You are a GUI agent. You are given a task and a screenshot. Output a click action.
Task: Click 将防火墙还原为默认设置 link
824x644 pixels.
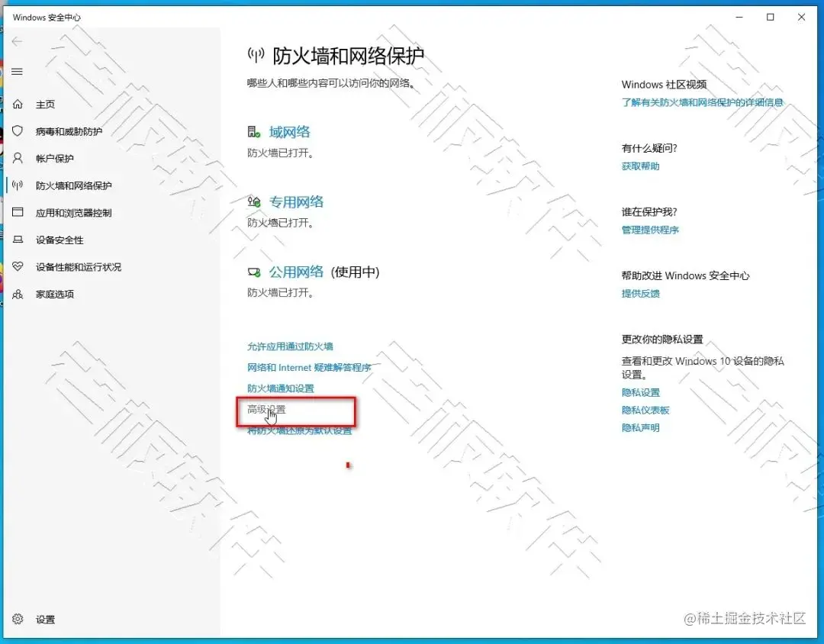300,430
